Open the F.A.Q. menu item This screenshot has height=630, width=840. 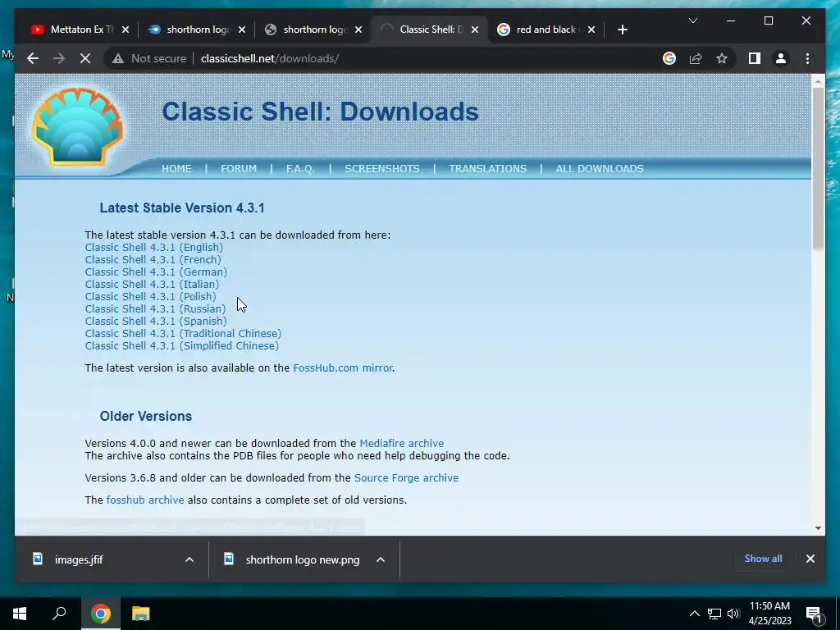coord(300,168)
